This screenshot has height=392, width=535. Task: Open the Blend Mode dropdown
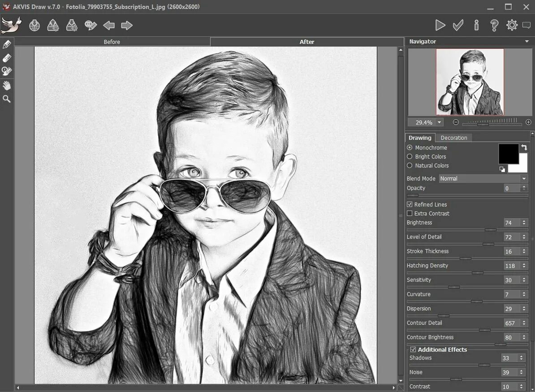[x=483, y=179]
